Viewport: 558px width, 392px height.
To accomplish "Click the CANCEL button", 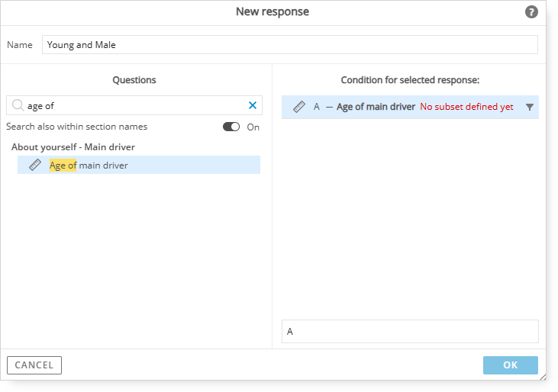I will click(x=34, y=365).
